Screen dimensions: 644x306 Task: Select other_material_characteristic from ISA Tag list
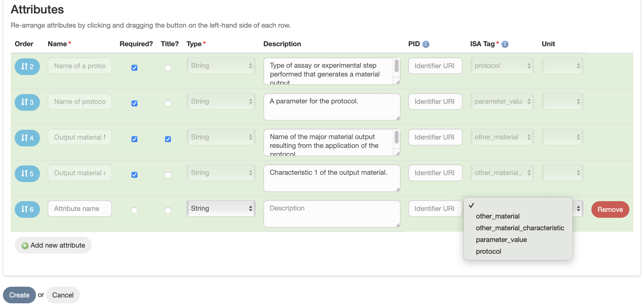point(520,228)
